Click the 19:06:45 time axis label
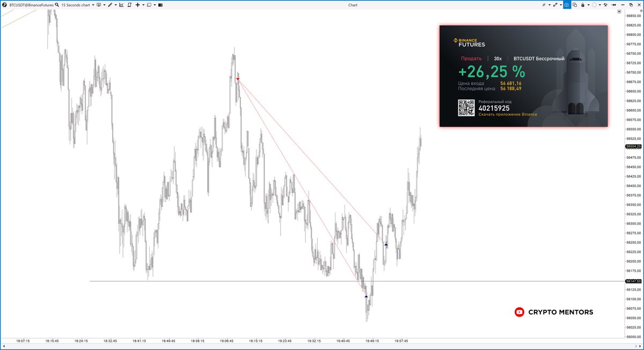This screenshot has height=350, width=644. (x=227, y=340)
